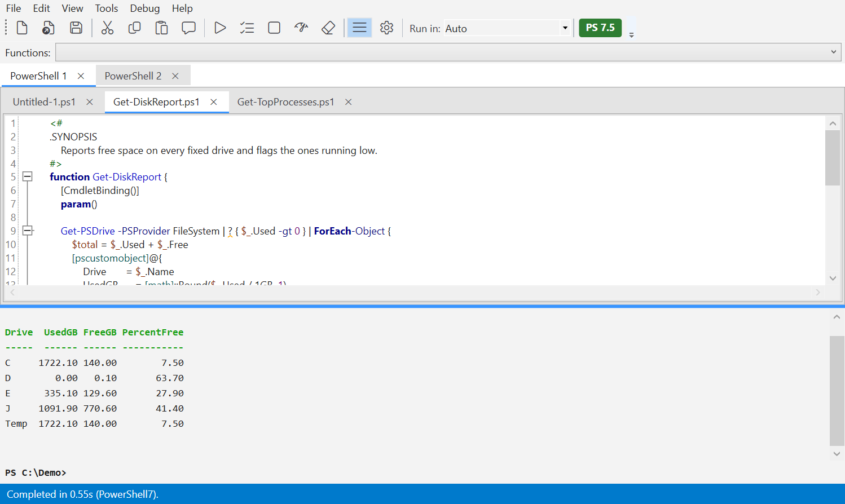This screenshot has height=504, width=845.
Task: Click editor horizontal scroll left arrow
Action: (x=12, y=292)
